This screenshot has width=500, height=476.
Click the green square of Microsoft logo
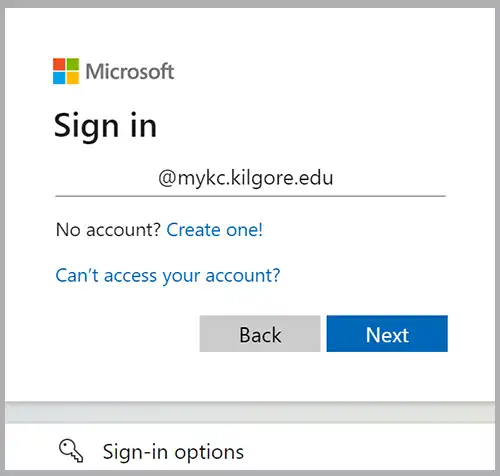click(x=73, y=64)
